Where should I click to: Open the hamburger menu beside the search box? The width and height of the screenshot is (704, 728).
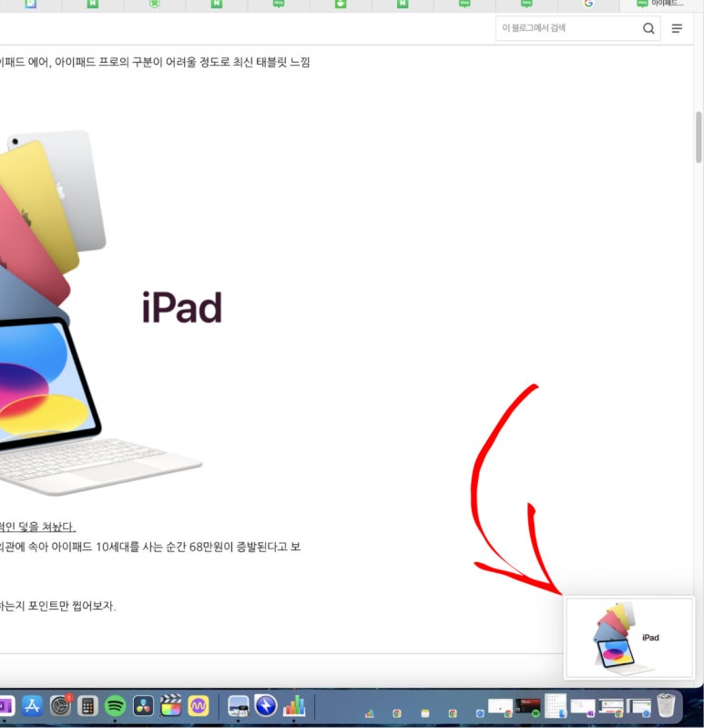(677, 28)
